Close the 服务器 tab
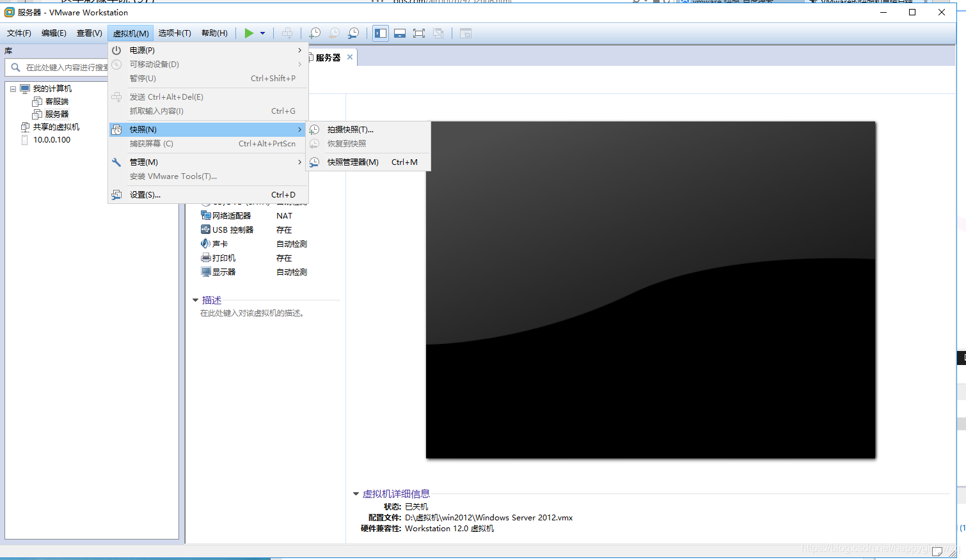The width and height of the screenshot is (966, 560). [350, 57]
